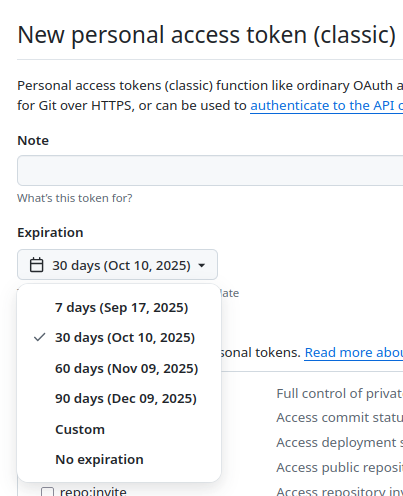The height and width of the screenshot is (496, 403).
Task: Collapse the dropdown using the caret arrow
Action: click(201, 265)
